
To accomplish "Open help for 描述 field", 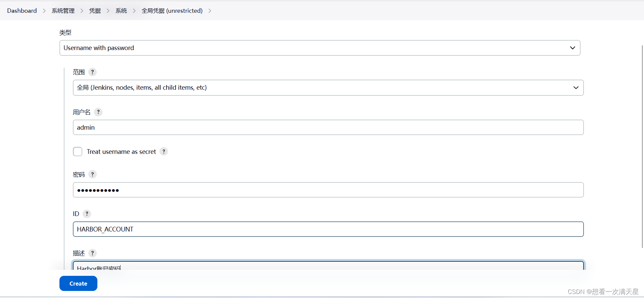I will tap(92, 253).
